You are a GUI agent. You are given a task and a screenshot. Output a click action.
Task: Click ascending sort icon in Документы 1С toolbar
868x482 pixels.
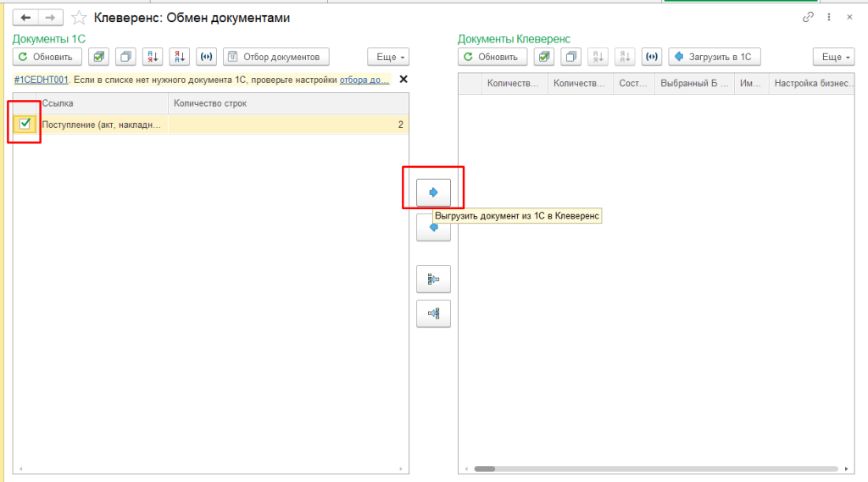[153, 57]
